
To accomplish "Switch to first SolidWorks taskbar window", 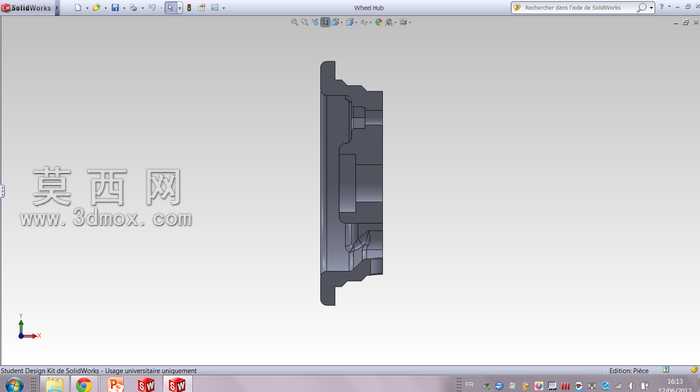I will (146, 385).
